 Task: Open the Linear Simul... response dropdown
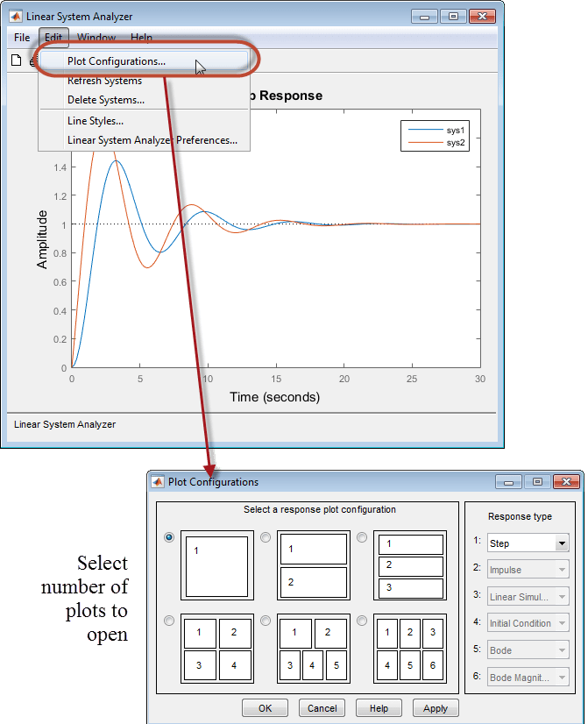coord(528,597)
